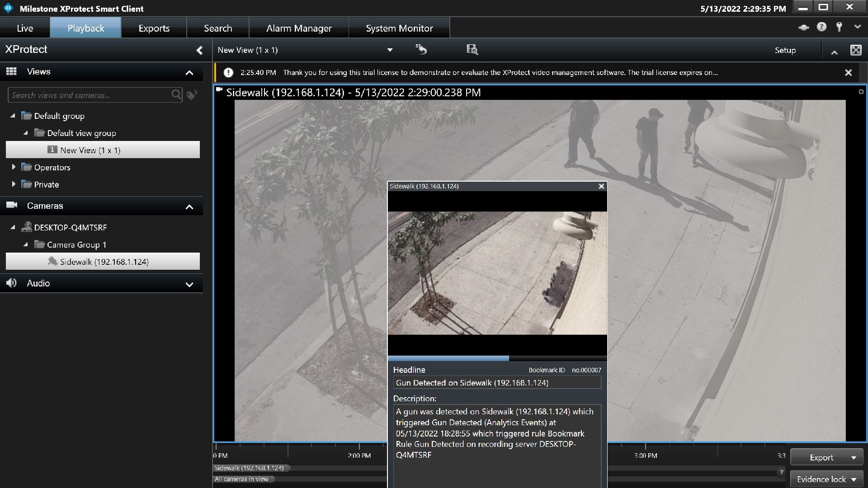Collapse the Views section
868x488 pixels.
tap(189, 72)
